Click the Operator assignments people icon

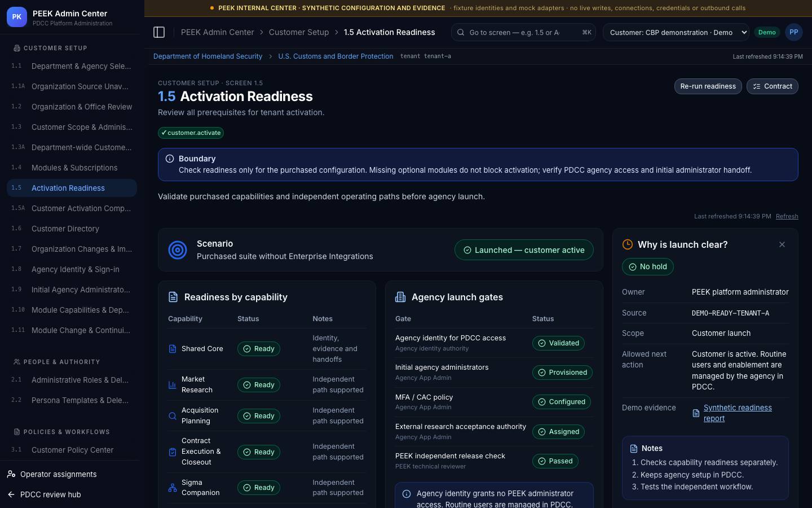11,474
